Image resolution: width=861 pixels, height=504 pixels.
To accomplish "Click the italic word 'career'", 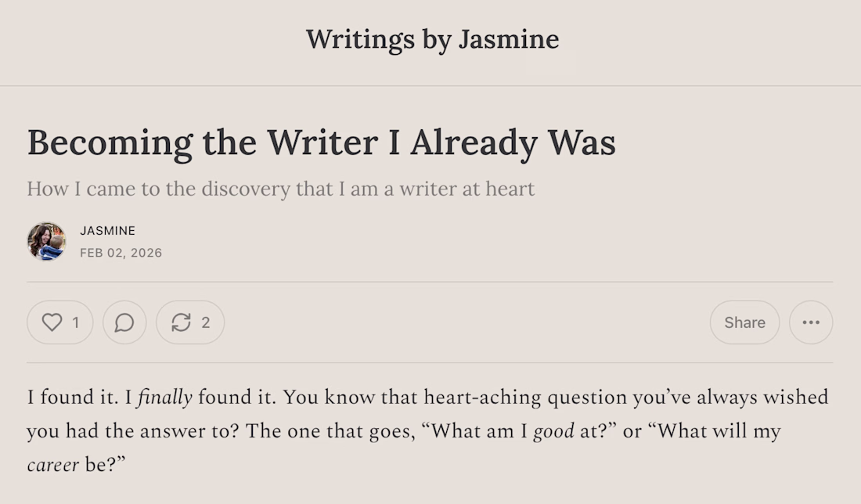I will [52, 466].
